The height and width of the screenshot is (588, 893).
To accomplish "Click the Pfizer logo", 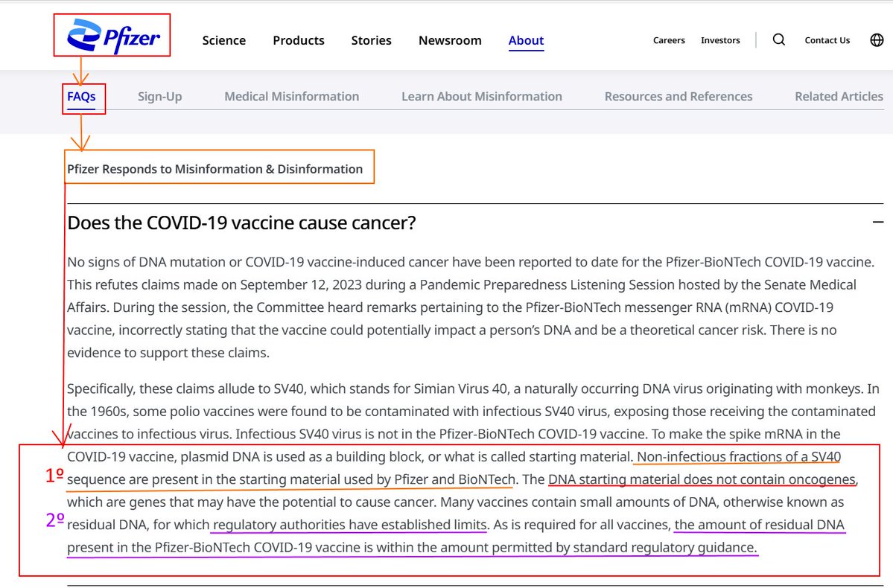I will click(113, 36).
